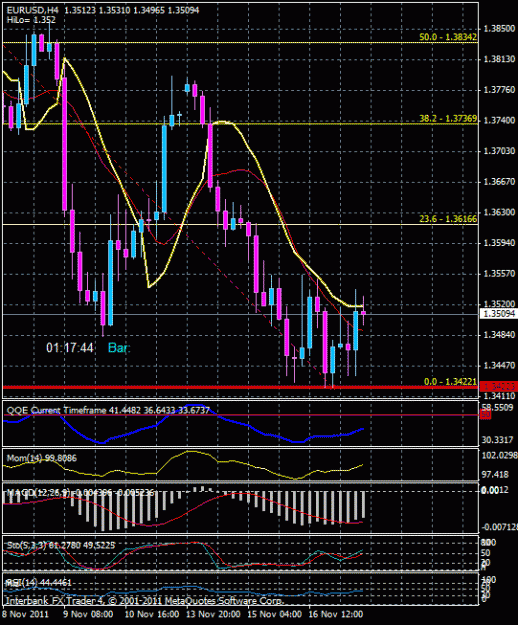518x625 pixels.
Task: Click the 1.36300 price axis value
Action: pyautogui.click(x=499, y=212)
